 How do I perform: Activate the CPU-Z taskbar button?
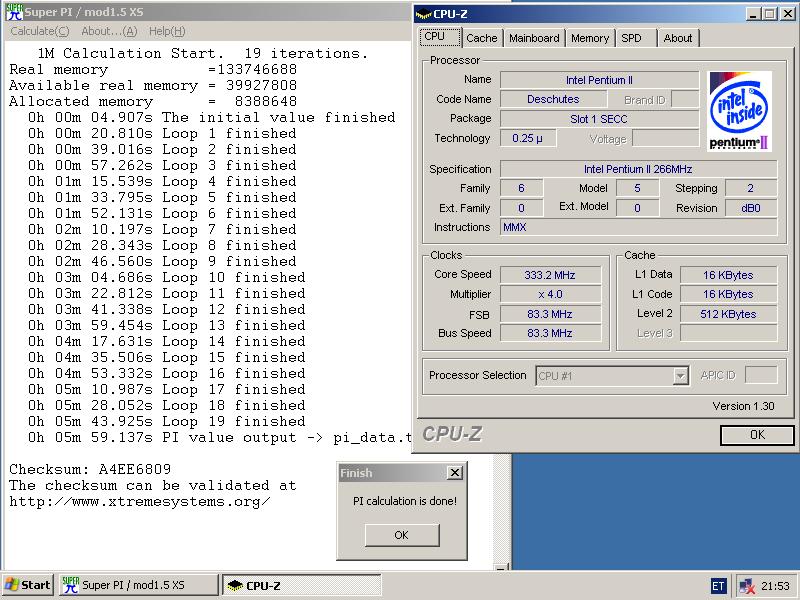click(x=302, y=585)
